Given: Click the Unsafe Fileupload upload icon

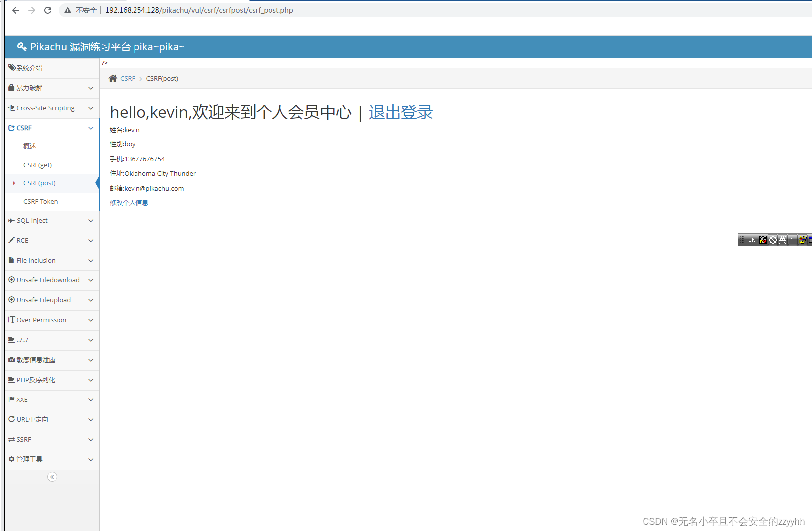Looking at the screenshot, I should coord(12,300).
